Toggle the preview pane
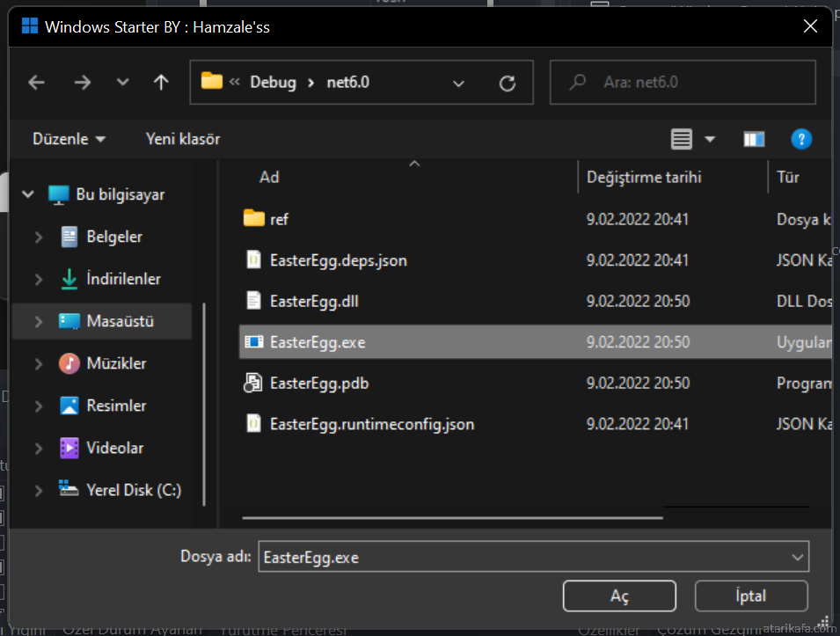The height and width of the screenshot is (636, 840). (x=754, y=139)
